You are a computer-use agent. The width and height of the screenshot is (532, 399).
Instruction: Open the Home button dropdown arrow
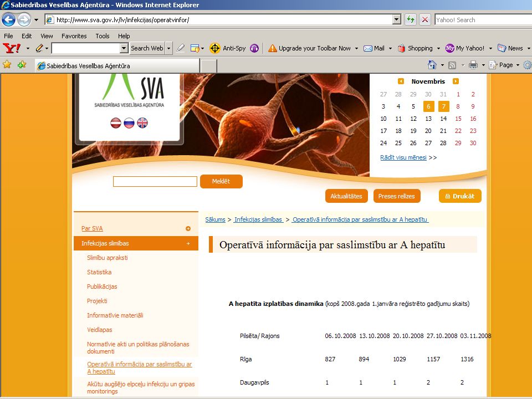coord(442,65)
